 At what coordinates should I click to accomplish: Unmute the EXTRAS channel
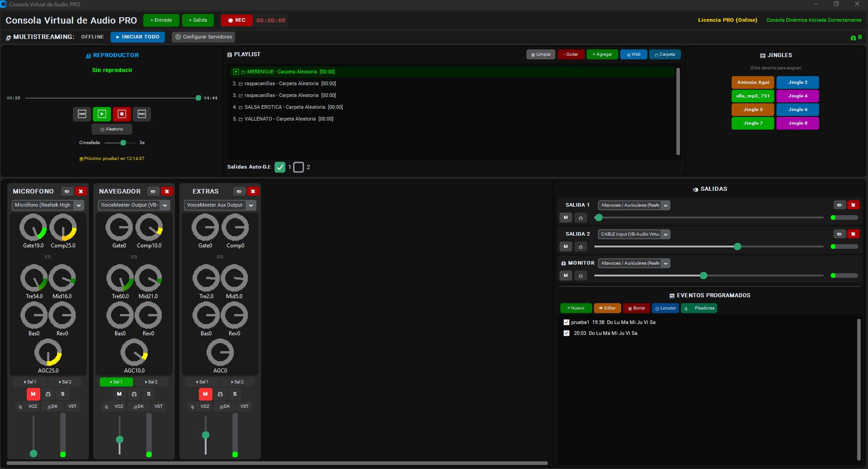[x=205, y=394]
